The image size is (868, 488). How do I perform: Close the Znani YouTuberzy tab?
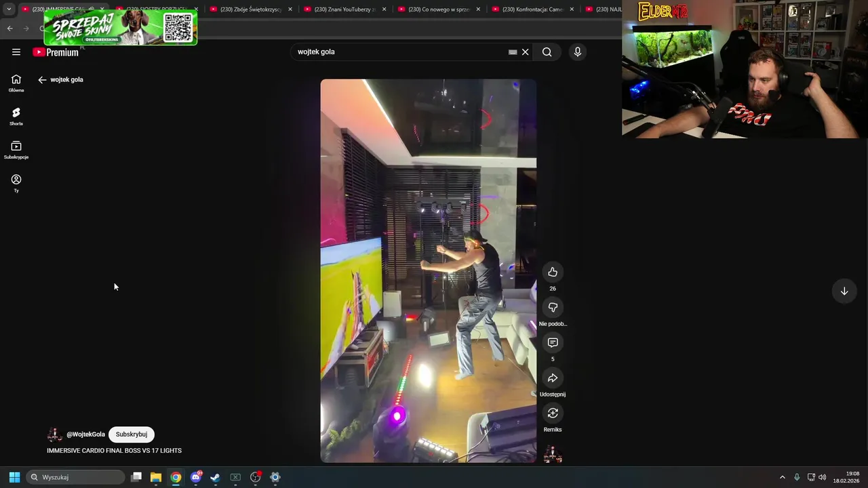(x=384, y=9)
